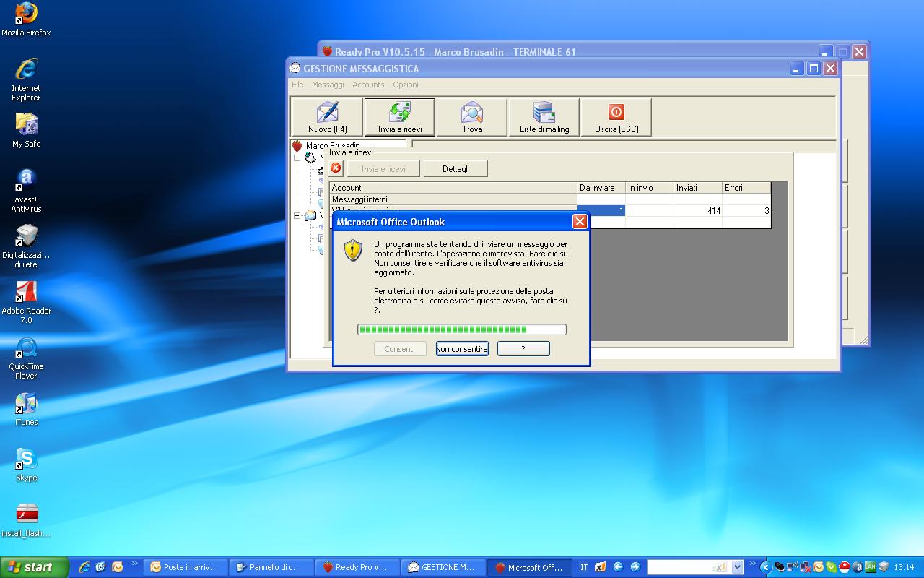Open the Messaggi menu
The image size is (924, 578).
[x=328, y=85]
